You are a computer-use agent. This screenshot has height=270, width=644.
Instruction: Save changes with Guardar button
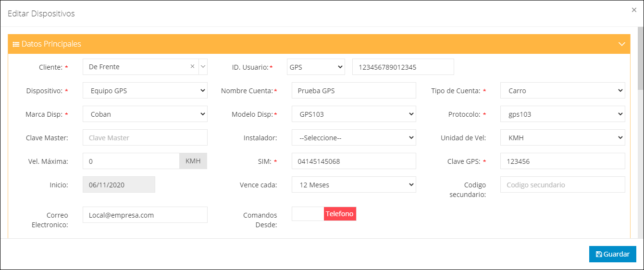coord(612,254)
